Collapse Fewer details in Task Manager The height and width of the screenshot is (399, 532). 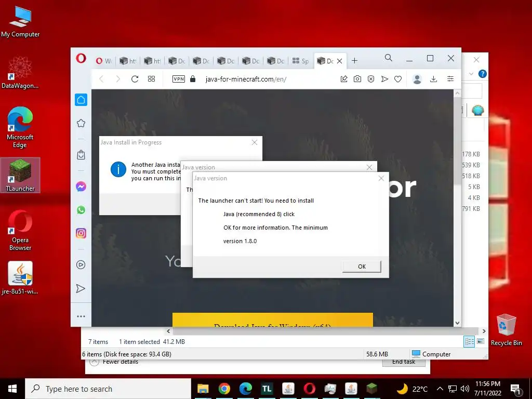click(x=114, y=362)
